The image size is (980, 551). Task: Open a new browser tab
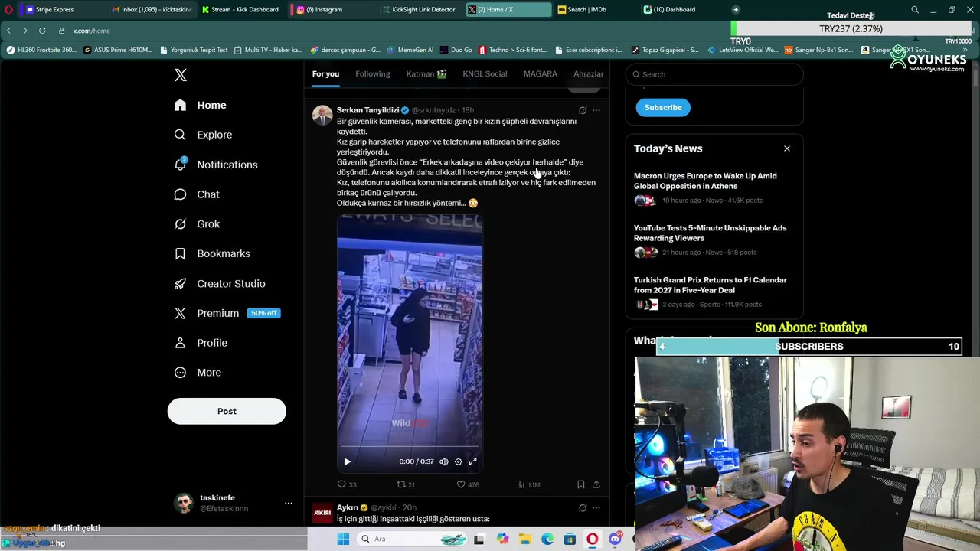[736, 9]
